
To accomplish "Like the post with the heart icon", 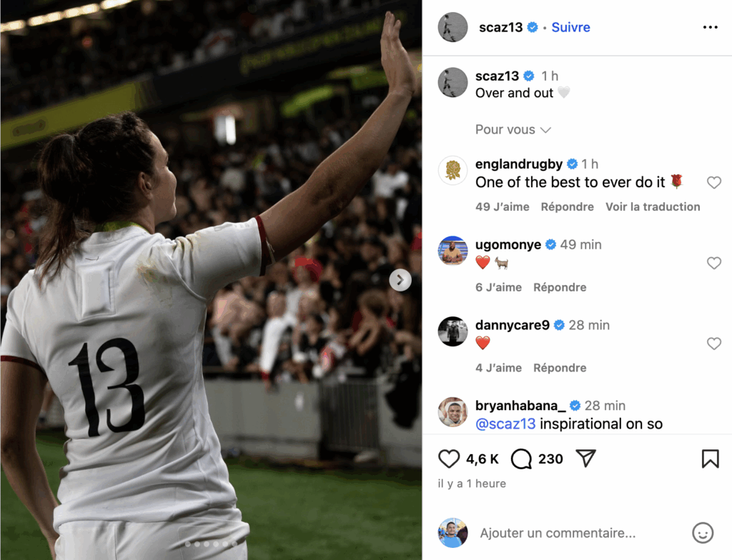I will (449, 459).
